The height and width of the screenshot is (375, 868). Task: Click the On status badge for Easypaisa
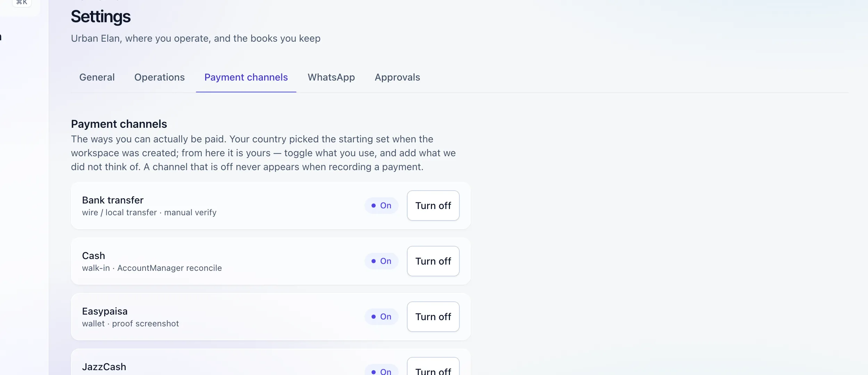pos(381,317)
